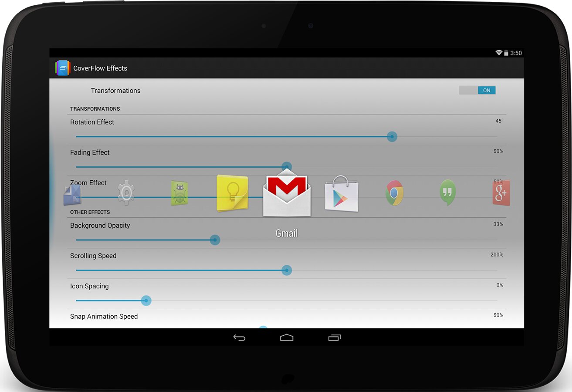The image size is (572, 392).
Task: Open the Gmail app icon
Action: (287, 193)
